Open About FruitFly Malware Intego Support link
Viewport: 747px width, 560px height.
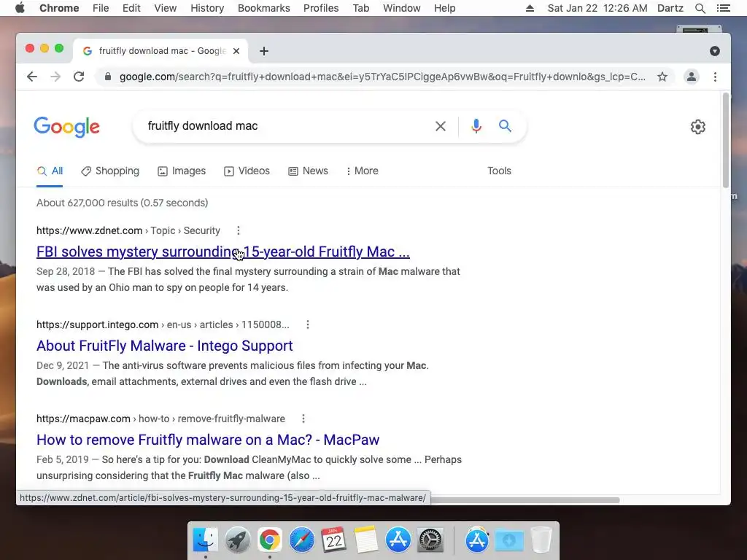pyautogui.click(x=164, y=346)
